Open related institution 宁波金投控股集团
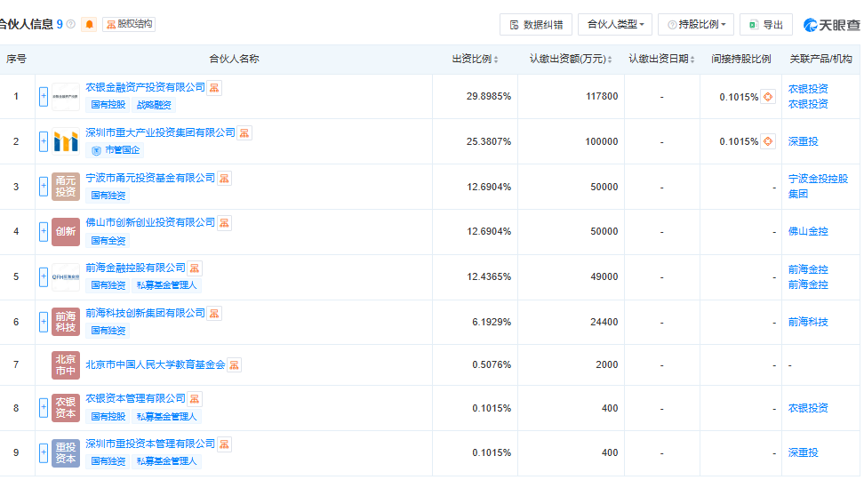The height and width of the screenshot is (504, 864). pyautogui.click(x=818, y=186)
